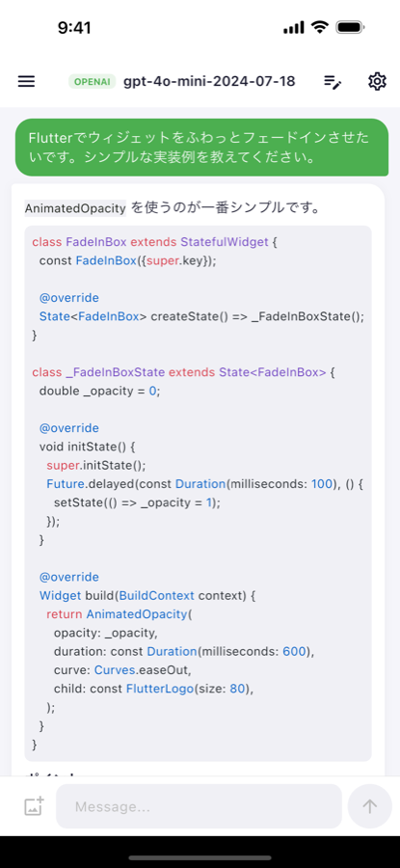
Task: Tap the battery indicator in status bar
Action: tap(350, 27)
